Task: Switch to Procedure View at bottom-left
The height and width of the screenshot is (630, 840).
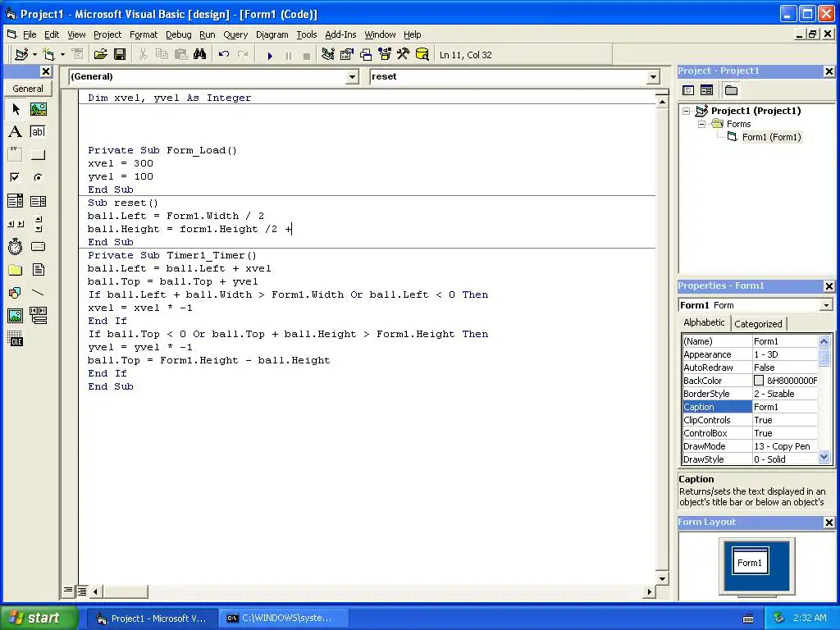Action: click(x=68, y=591)
